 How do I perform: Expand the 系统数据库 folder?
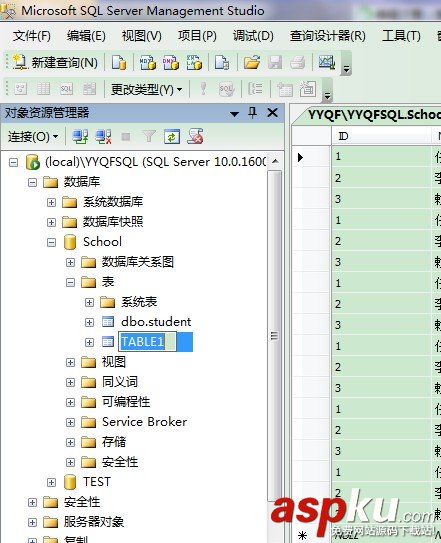click(x=51, y=202)
